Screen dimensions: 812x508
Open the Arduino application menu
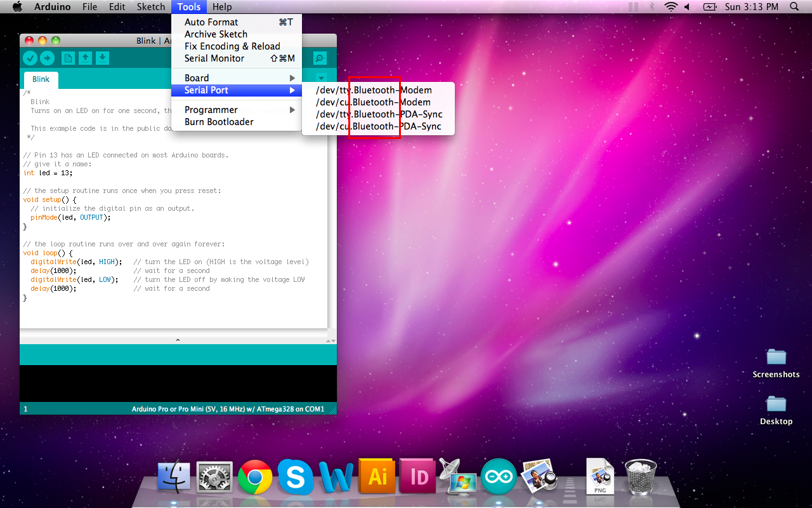[53, 7]
